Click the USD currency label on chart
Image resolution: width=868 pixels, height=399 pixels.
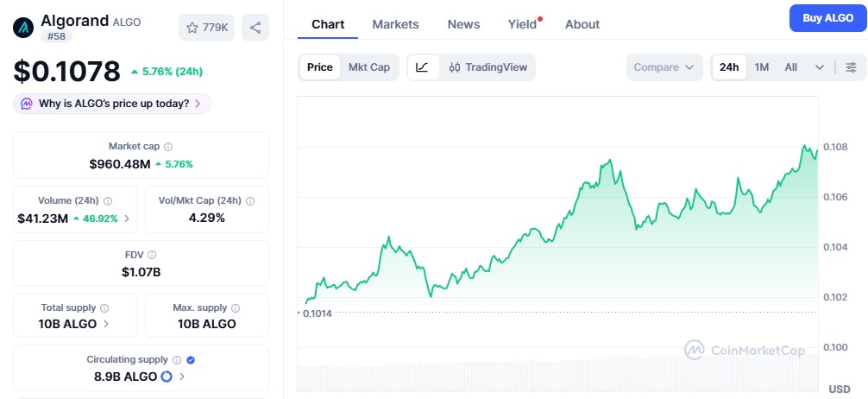click(840, 389)
